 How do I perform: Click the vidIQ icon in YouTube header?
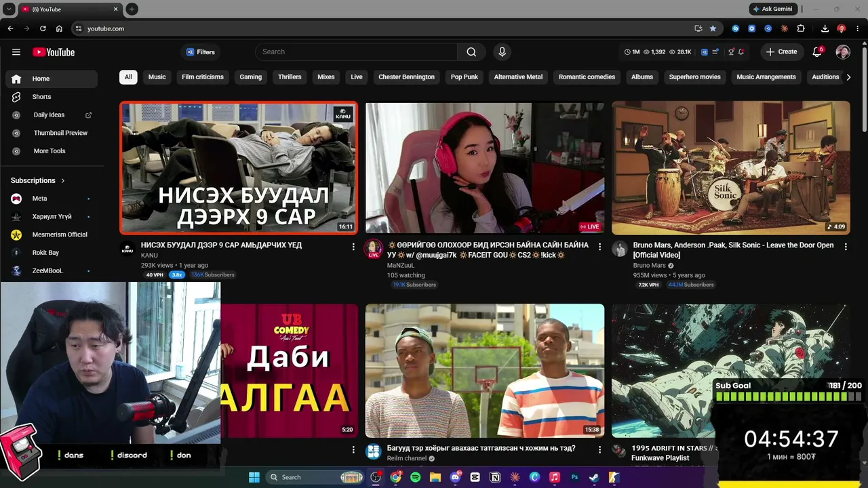[705, 52]
